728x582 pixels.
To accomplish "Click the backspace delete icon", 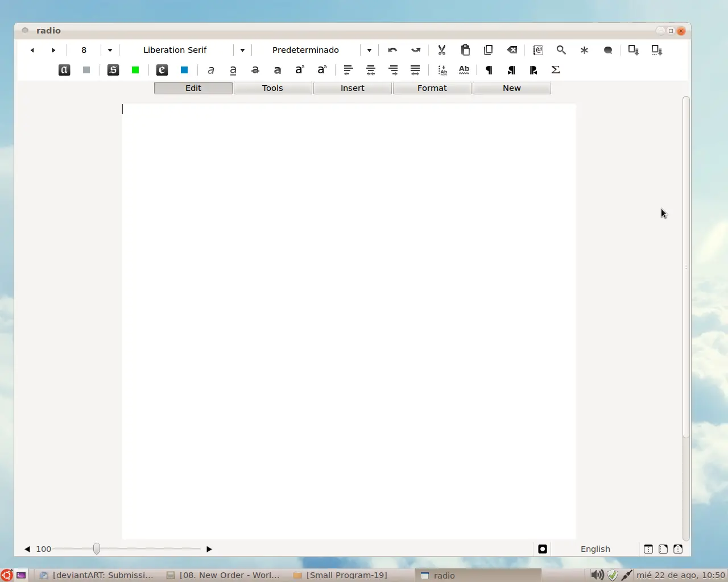I will 512,50.
